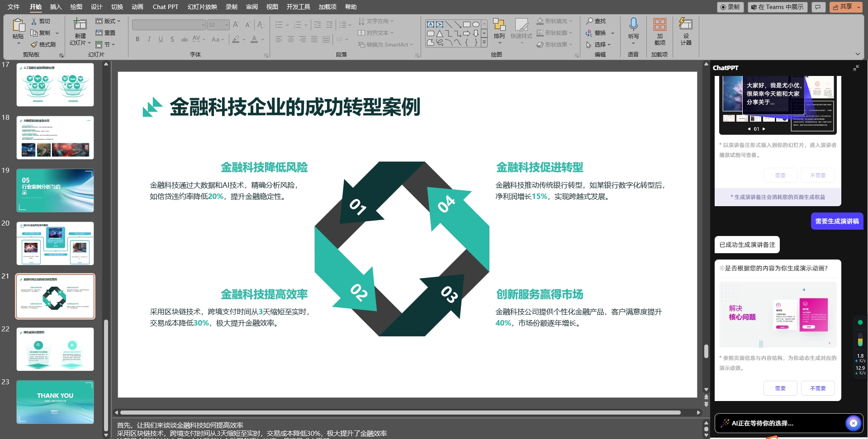Select the text box shape in gallery

[431, 24]
